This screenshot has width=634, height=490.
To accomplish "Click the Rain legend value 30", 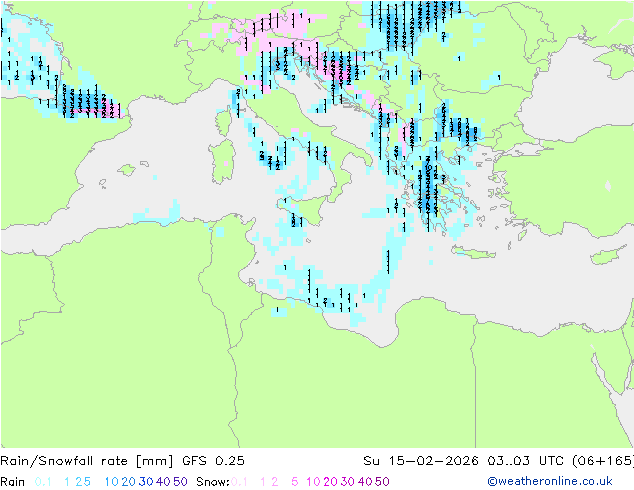I will pyautogui.click(x=146, y=482).
